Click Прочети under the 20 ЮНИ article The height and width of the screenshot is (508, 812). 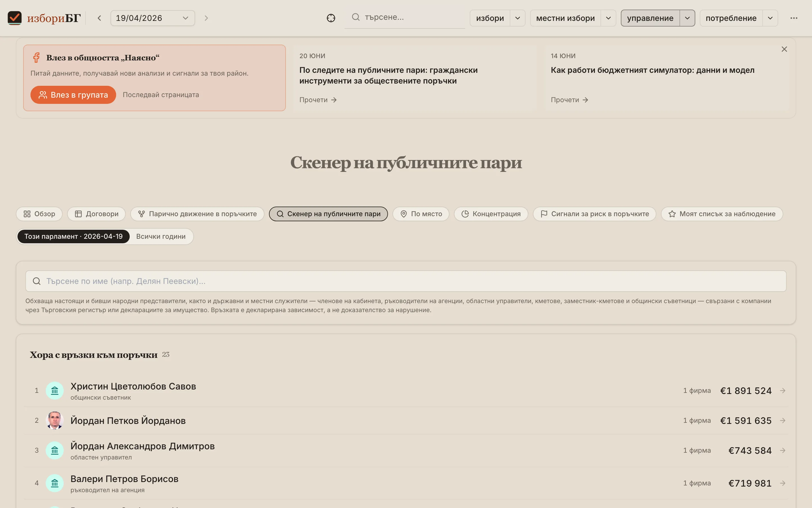[318, 100]
